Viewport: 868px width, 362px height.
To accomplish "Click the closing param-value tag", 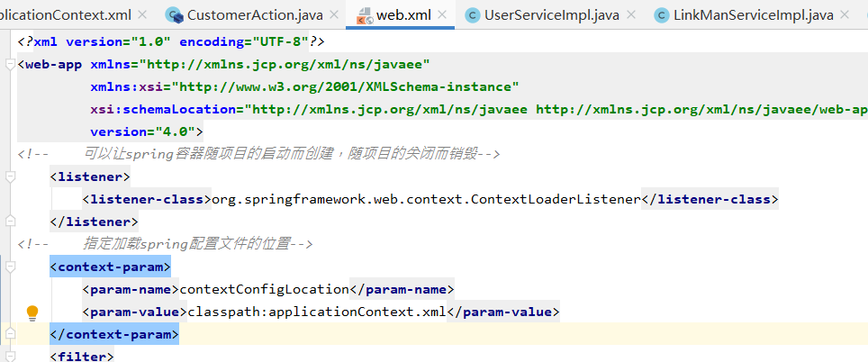I will (503, 312).
